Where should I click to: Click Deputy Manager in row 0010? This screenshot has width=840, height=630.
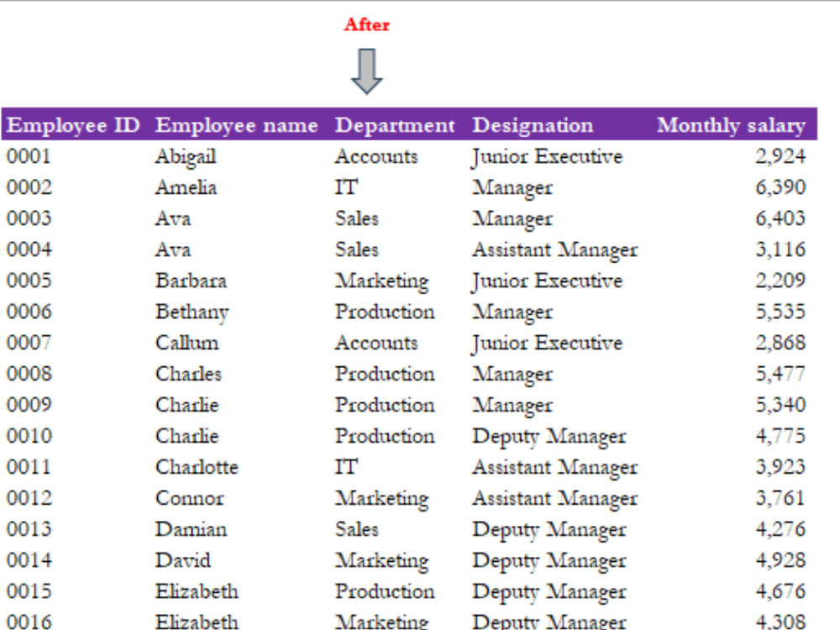[x=549, y=437]
